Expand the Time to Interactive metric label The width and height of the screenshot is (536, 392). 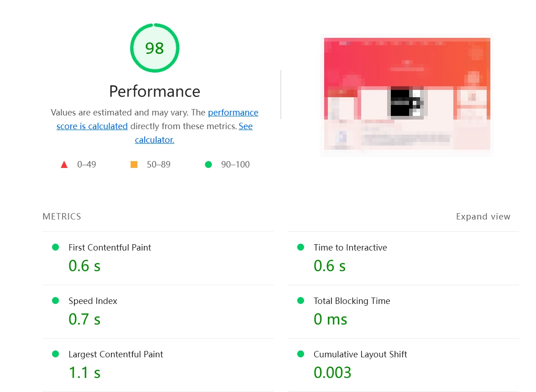click(350, 248)
